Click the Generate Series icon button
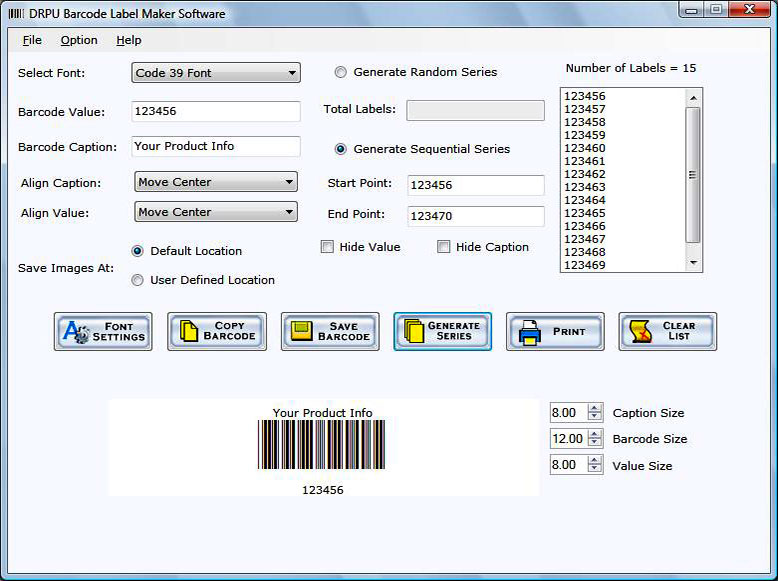 (442, 332)
